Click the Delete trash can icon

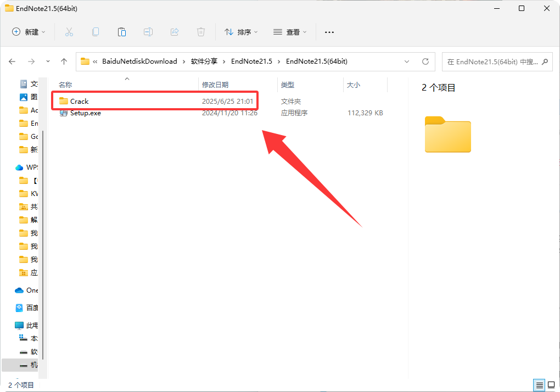click(x=201, y=32)
